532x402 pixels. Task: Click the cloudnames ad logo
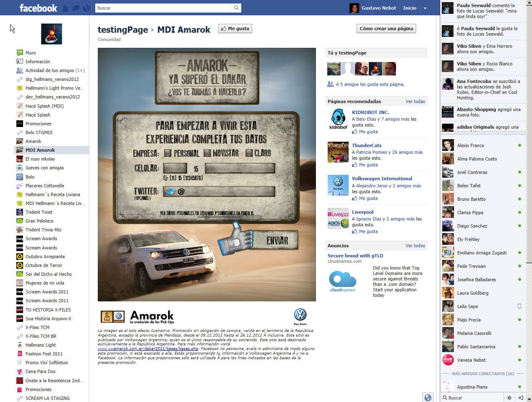coord(343,281)
